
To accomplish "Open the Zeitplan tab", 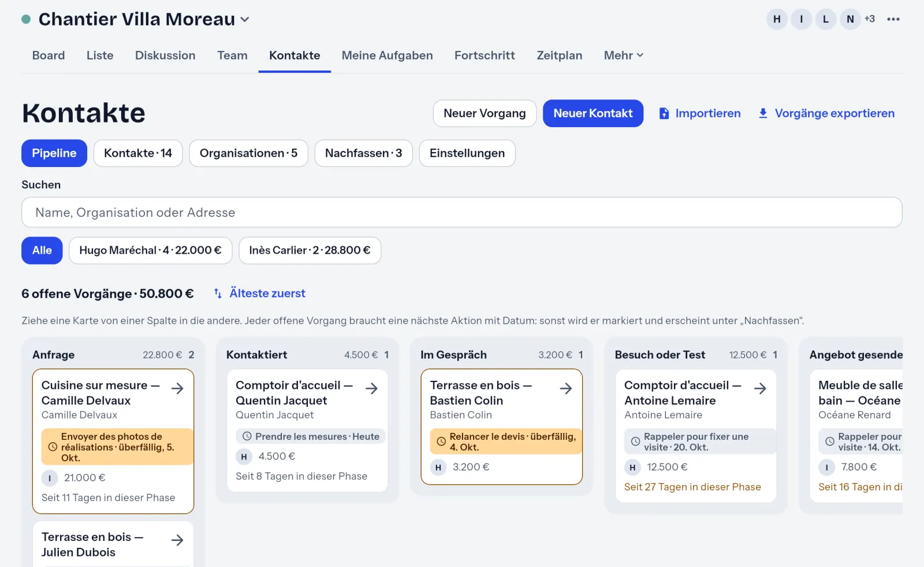I will pyautogui.click(x=560, y=55).
